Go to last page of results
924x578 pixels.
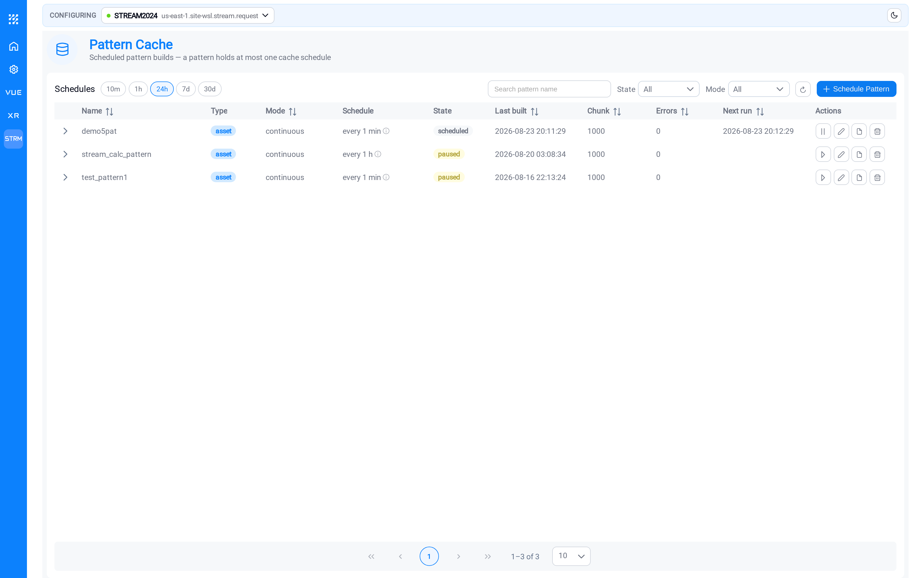point(488,557)
